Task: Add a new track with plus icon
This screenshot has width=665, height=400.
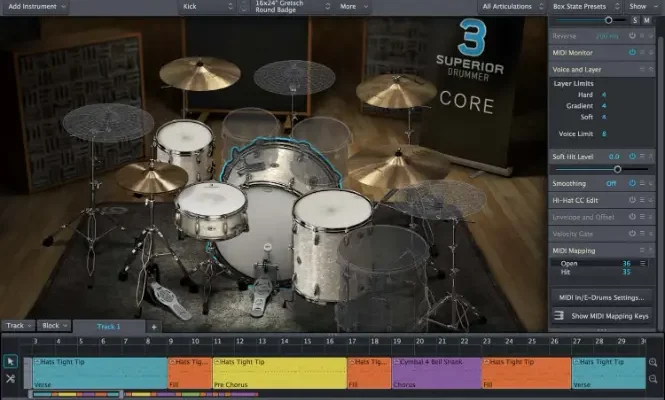Action: click(x=153, y=326)
